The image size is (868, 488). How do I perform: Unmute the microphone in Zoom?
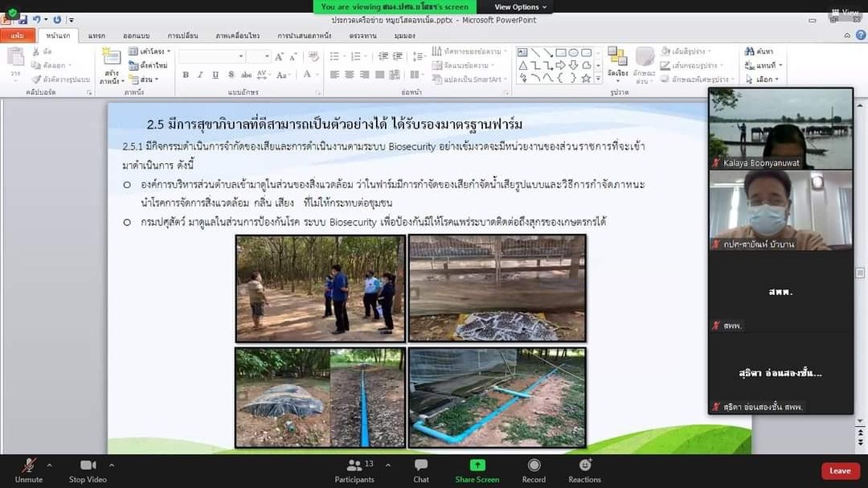pyautogui.click(x=28, y=470)
